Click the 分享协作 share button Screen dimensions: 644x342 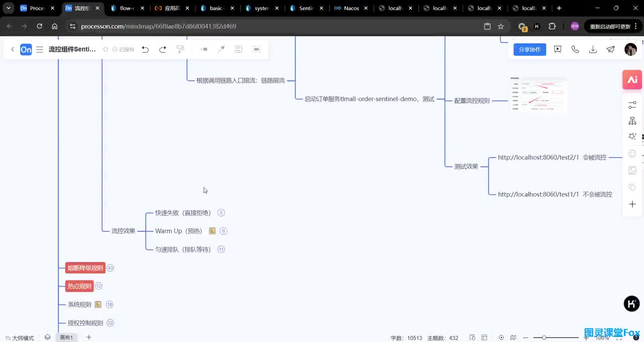coord(530,49)
